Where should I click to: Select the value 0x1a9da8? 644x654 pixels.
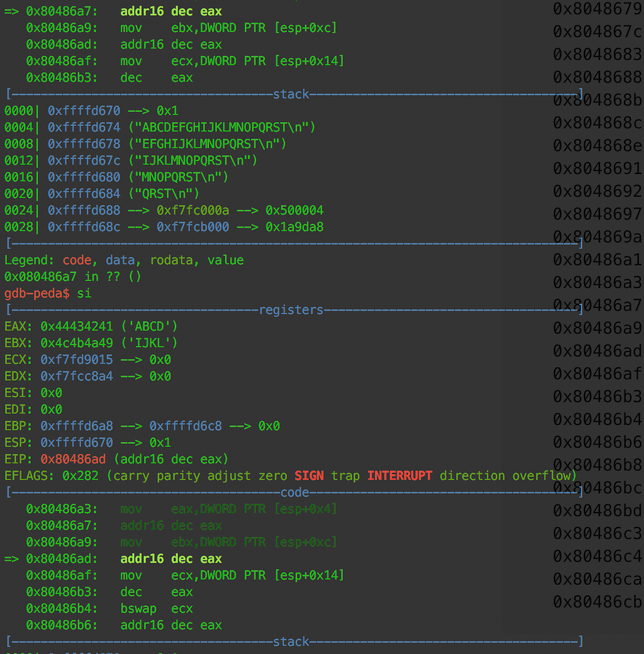pyautogui.click(x=294, y=227)
